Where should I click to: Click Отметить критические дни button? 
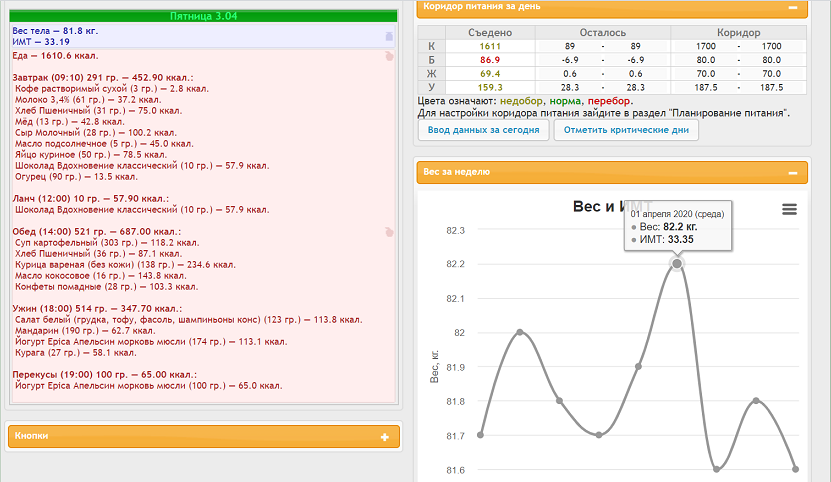coord(626,130)
